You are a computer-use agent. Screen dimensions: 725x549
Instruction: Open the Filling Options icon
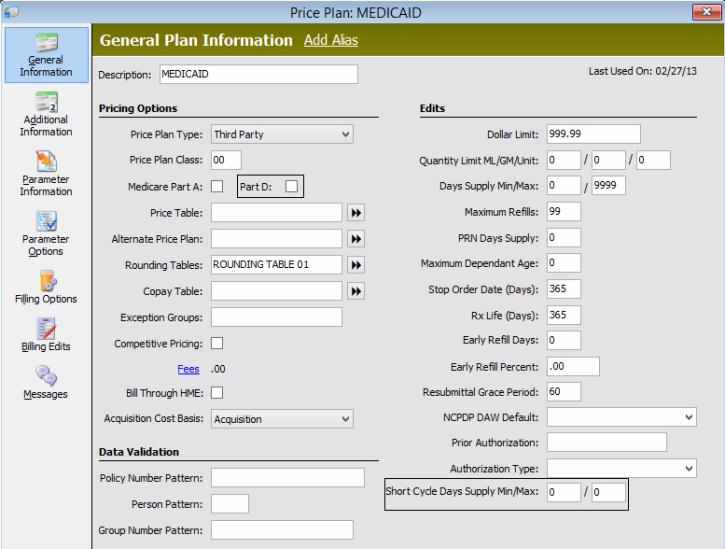click(46, 287)
